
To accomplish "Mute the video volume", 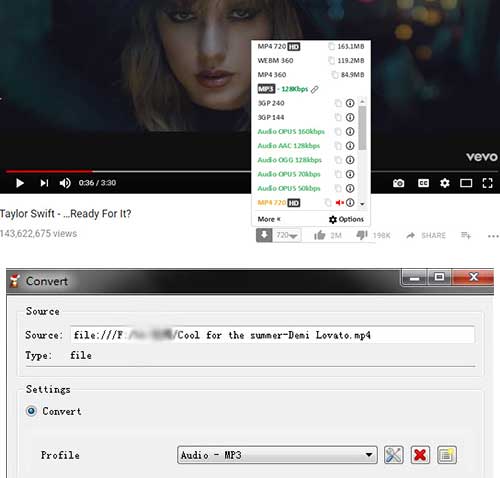I will click(65, 183).
